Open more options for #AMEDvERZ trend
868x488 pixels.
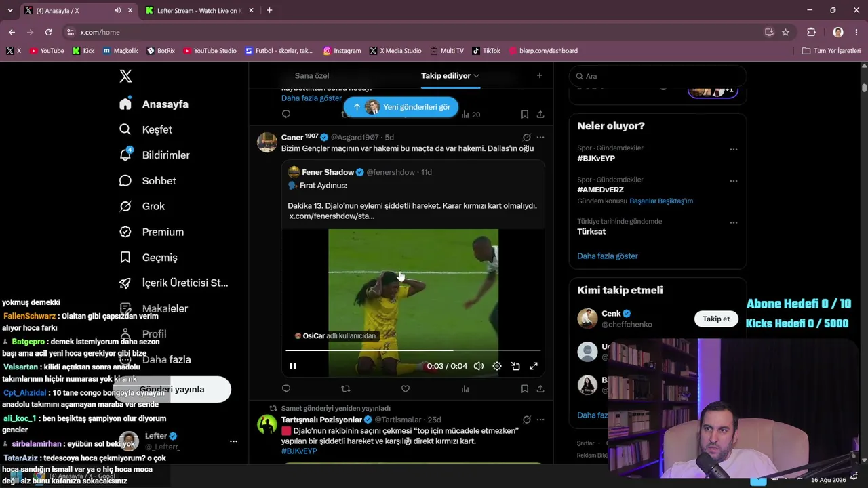click(x=734, y=182)
